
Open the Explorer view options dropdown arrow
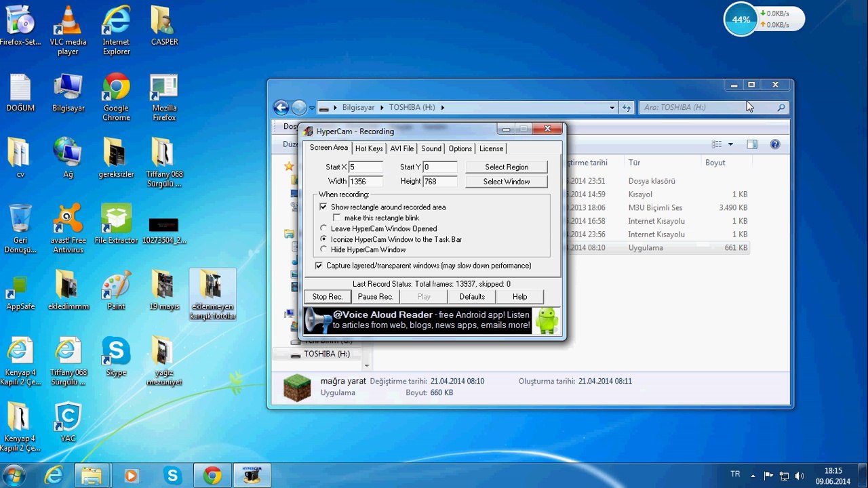tap(730, 144)
